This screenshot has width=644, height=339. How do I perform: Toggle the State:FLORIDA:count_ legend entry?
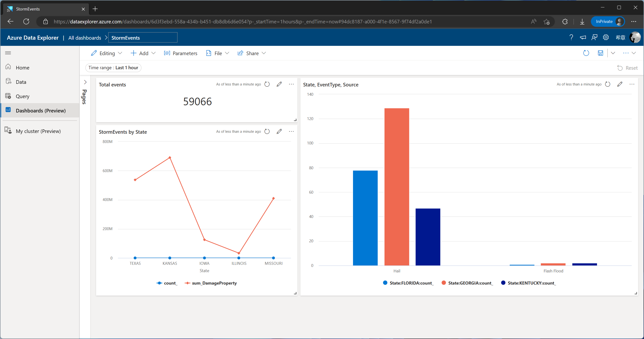click(408, 283)
